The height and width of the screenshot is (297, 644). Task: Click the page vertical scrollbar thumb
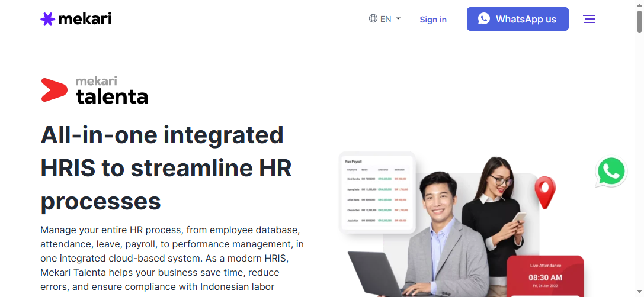(x=639, y=21)
